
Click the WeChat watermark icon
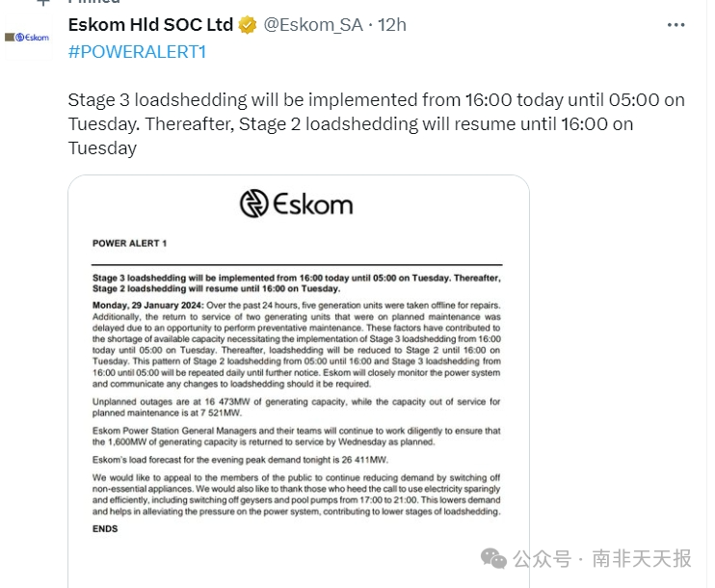click(493, 558)
